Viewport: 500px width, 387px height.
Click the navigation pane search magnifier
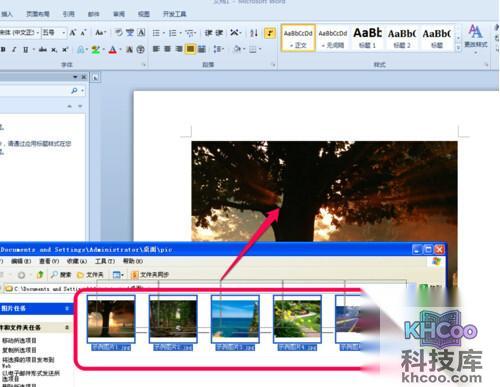[x=74, y=90]
